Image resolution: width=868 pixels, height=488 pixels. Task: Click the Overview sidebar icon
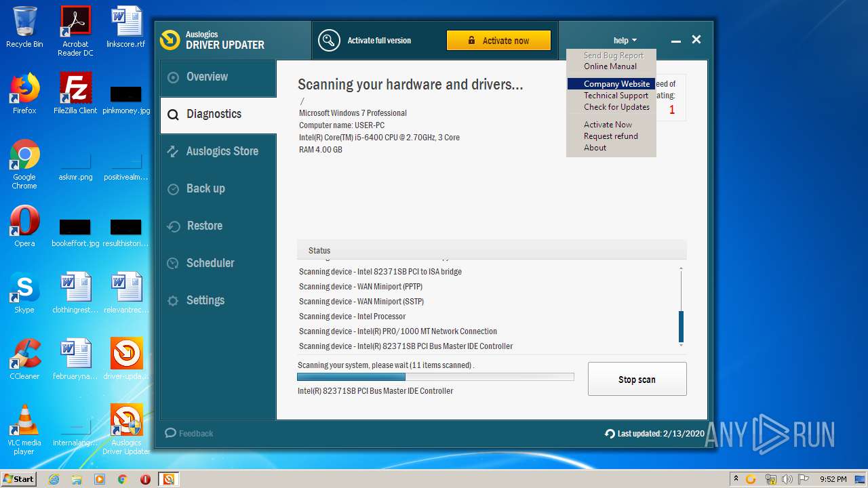[x=174, y=77]
